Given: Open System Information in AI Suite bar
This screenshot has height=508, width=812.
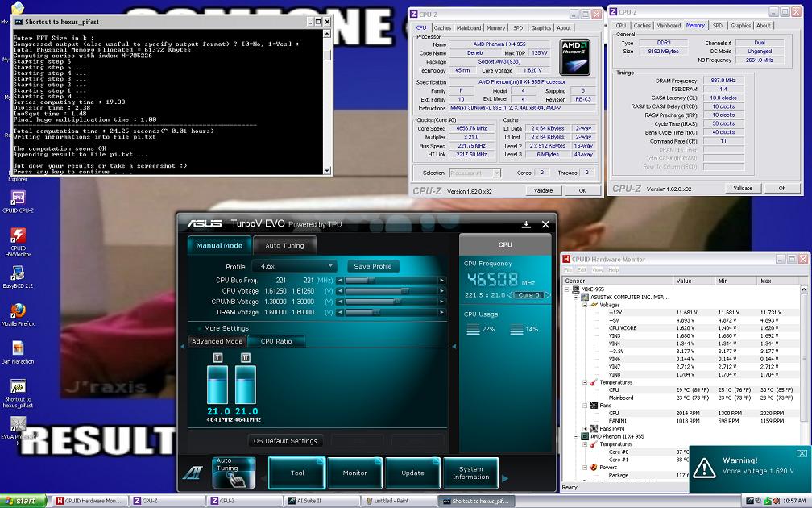Looking at the screenshot, I should [x=470, y=473].
